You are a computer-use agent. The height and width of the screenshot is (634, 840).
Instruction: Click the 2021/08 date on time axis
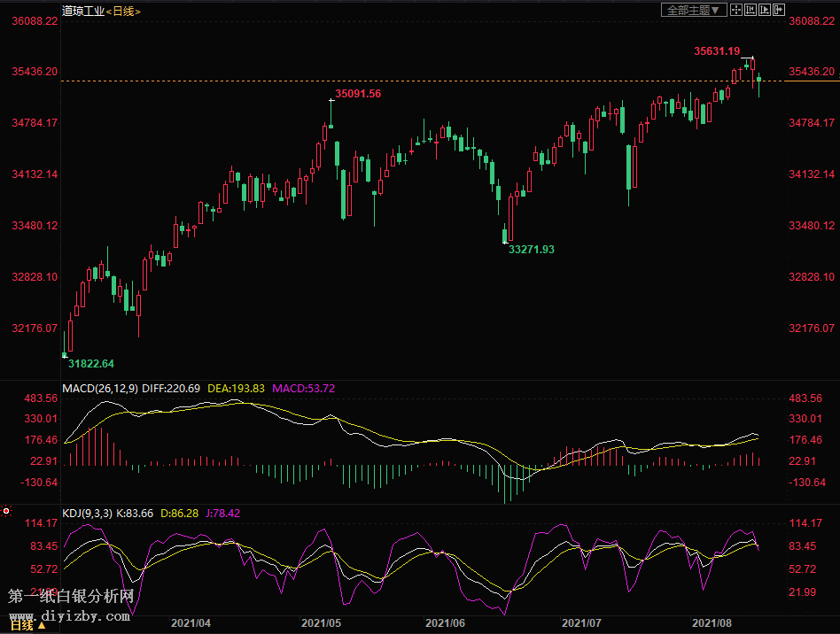(x=713, y=623)
